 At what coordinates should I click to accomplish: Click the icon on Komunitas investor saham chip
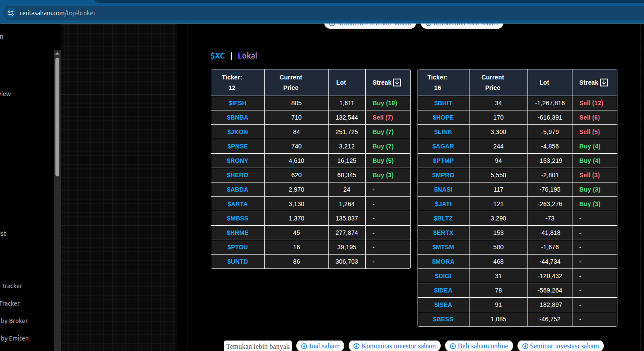click(356, 346)
